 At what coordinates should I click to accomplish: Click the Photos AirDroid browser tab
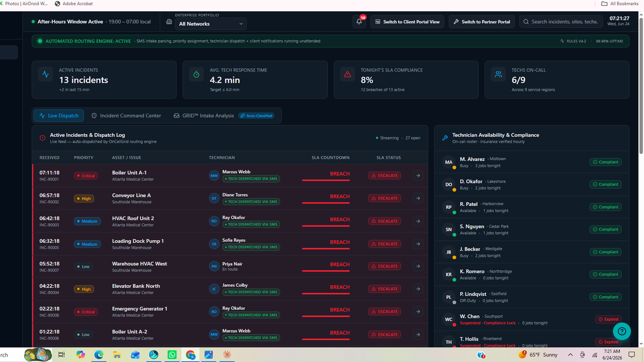click(24, 4)
